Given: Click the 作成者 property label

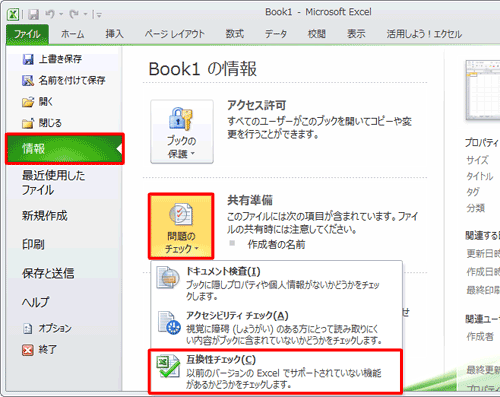Looking at the screenshot, I should pos(480,337).
